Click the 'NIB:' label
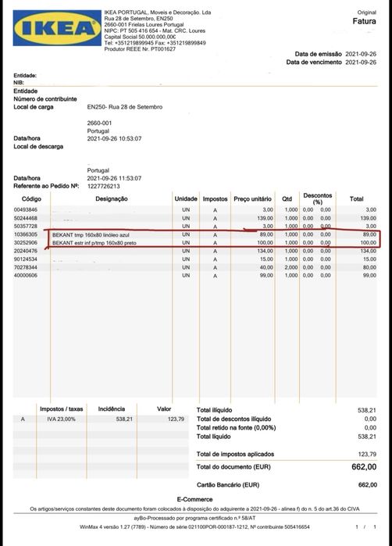The width and height of the screenshot is (392, 546). (19, 83)
